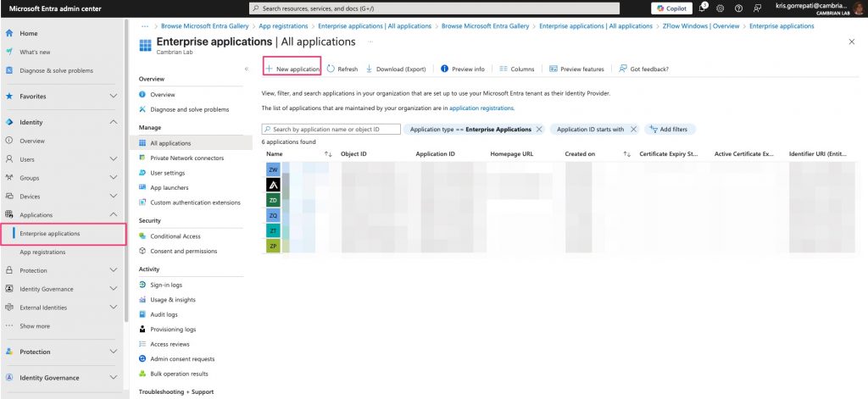
Task: Expand the Users chevron
Action: click(x=114, y=158)
